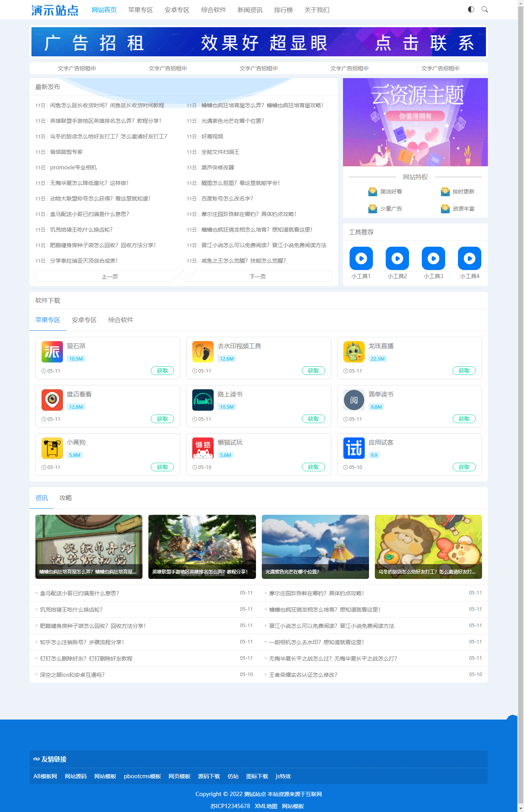This screenshot has width=524, height=812.
Task: Open the AB模板网 friendly link
Action: [x=45, y=776]
